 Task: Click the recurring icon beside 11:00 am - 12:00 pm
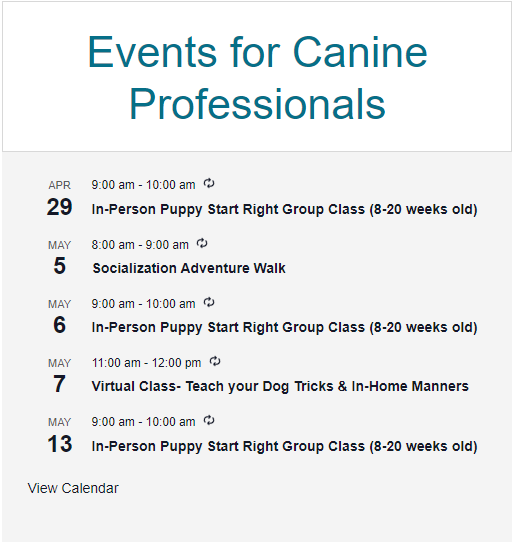coord(215,361)
